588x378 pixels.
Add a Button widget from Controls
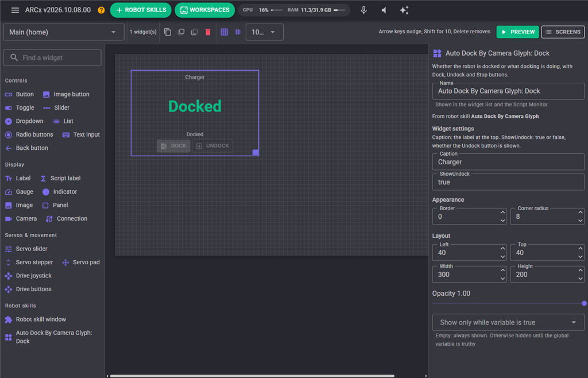20,94
